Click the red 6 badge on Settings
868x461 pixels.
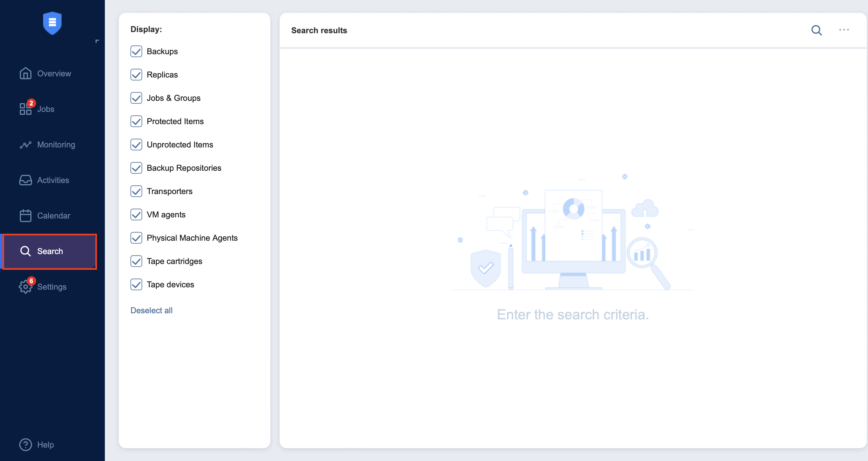(x=31, y=281)
